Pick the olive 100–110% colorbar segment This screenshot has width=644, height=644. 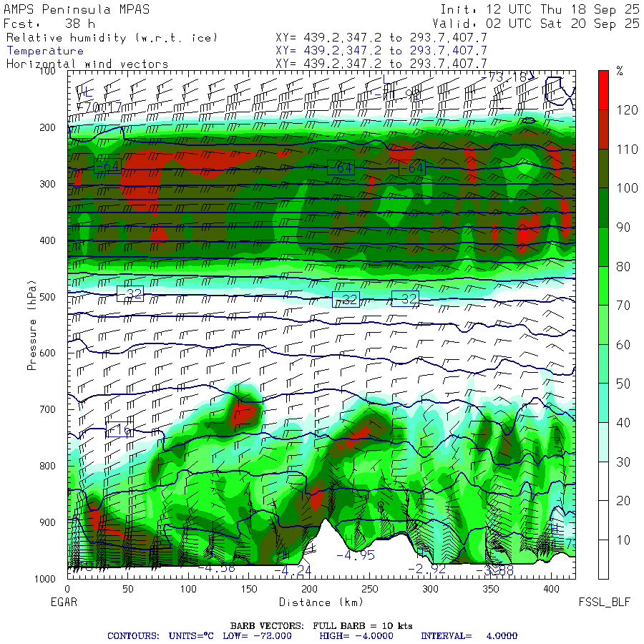pos(603,168)
